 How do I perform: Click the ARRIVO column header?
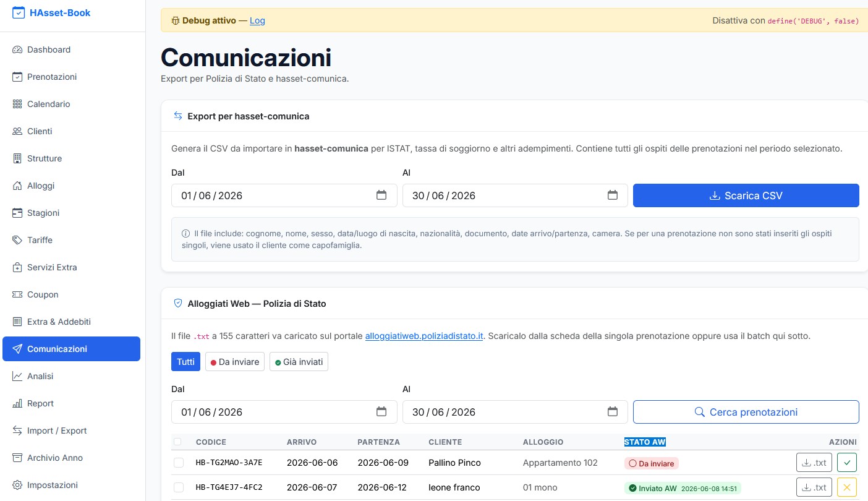[x=302, y=442]
